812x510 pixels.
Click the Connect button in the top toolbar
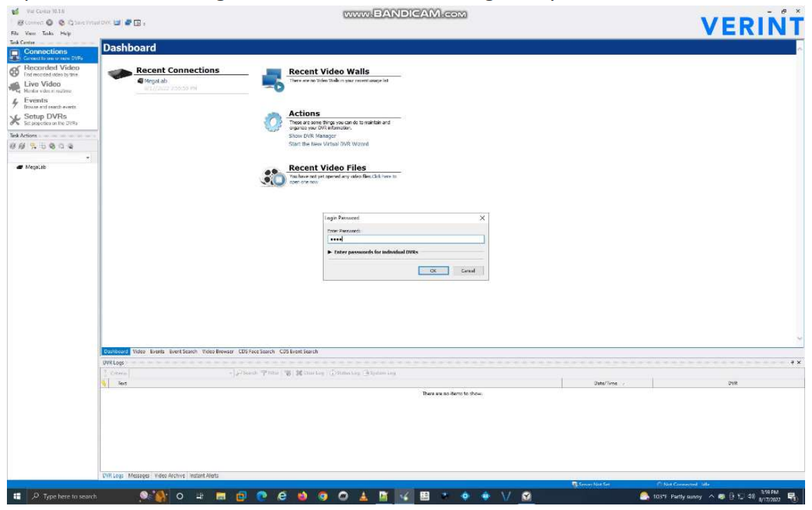30,23
